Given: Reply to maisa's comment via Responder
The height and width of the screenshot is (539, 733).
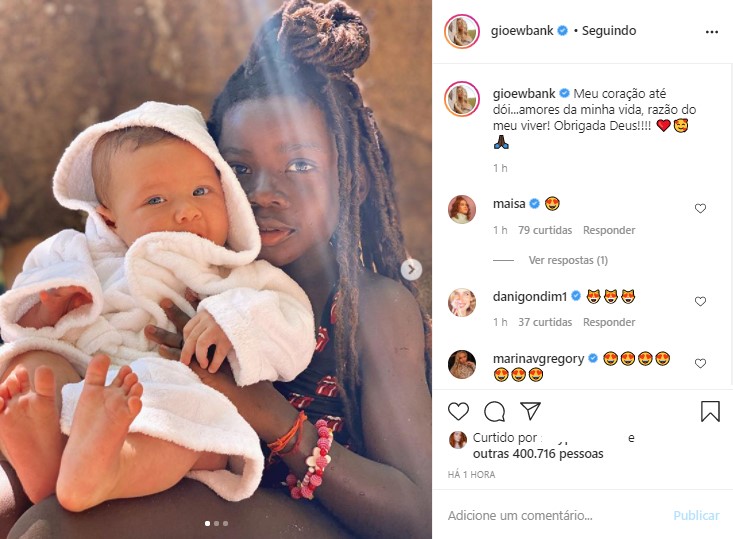Looking at the screenshot, I should point(609,230).
